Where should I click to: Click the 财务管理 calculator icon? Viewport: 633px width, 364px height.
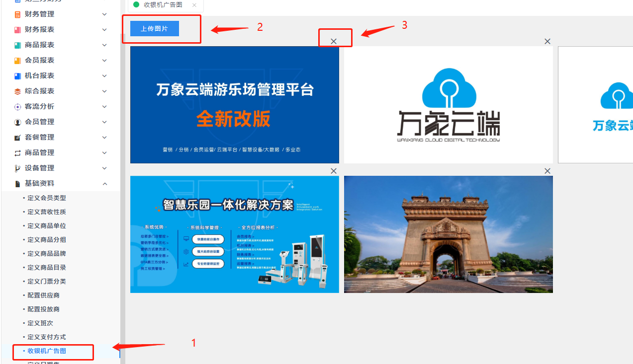[x=18, y=14]
